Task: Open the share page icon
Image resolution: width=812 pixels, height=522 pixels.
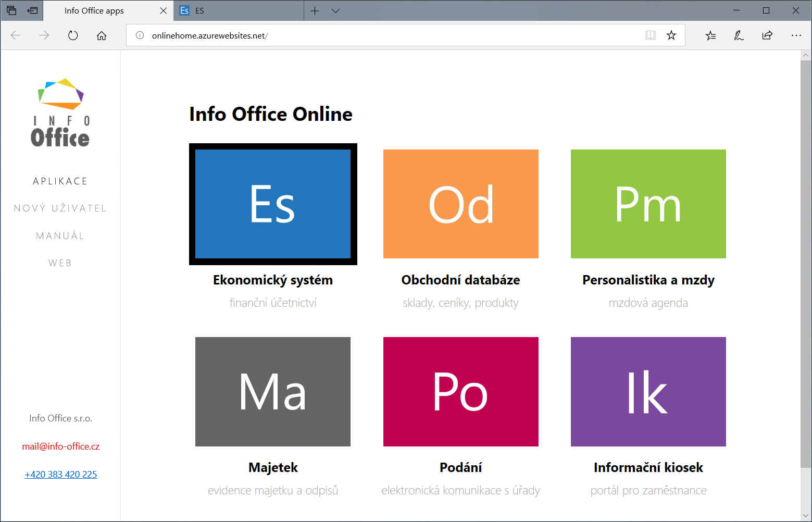Action: (767, 35)
